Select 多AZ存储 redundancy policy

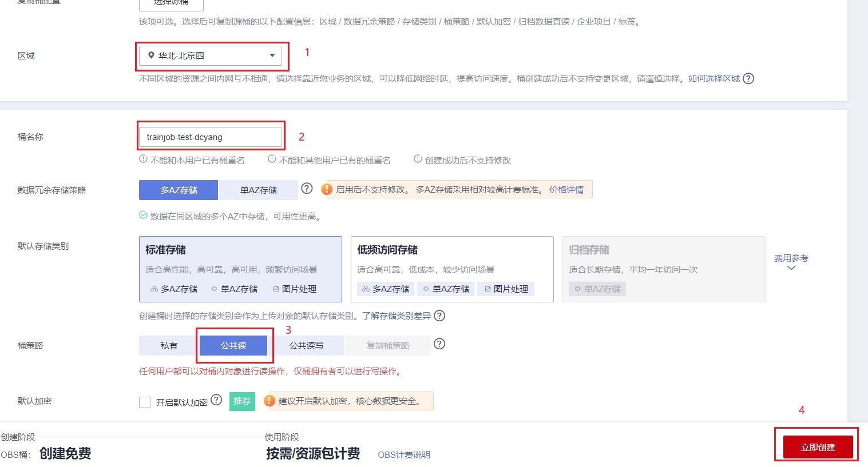coord(179,190)
